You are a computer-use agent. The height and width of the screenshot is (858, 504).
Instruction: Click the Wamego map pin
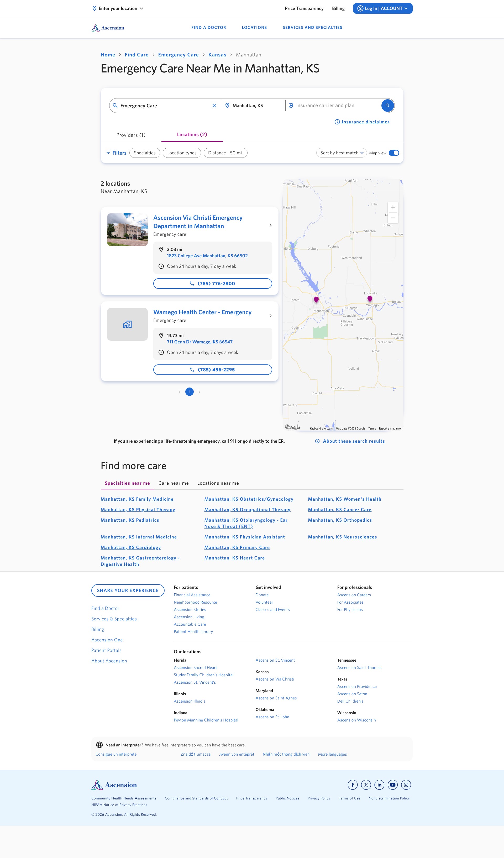[x=370, y=299]
